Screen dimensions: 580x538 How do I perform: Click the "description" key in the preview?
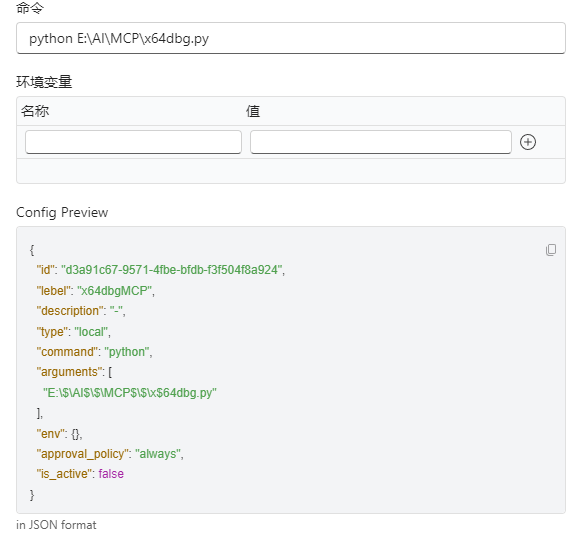point(70,311)
